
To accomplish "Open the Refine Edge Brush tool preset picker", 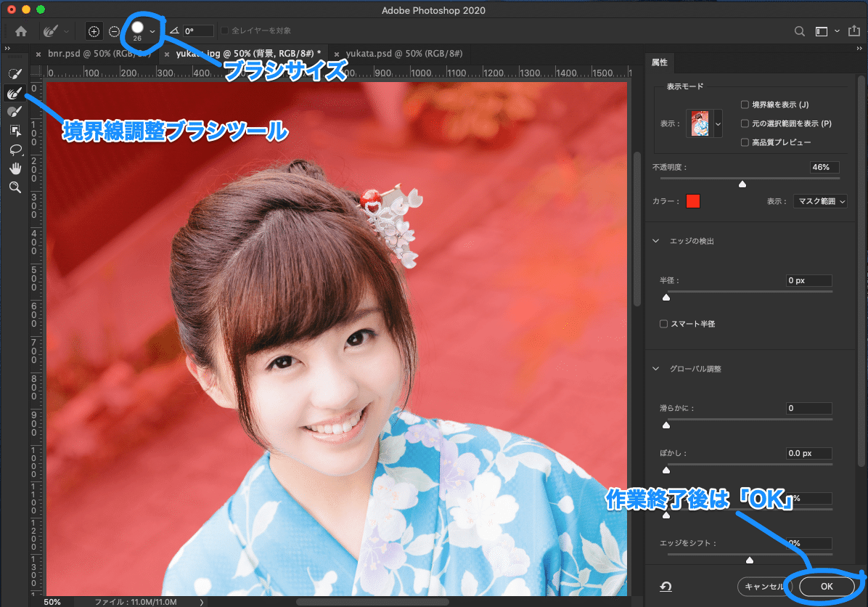I will 50,31.
